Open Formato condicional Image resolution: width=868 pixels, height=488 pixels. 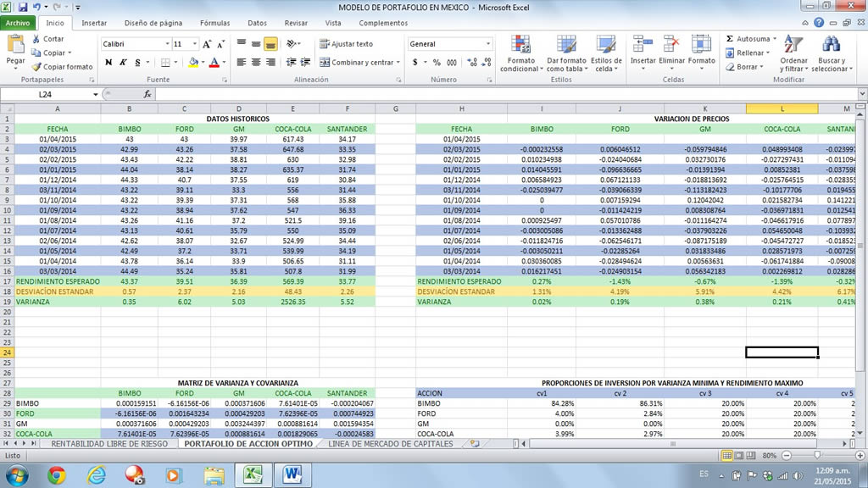[521, 53]
